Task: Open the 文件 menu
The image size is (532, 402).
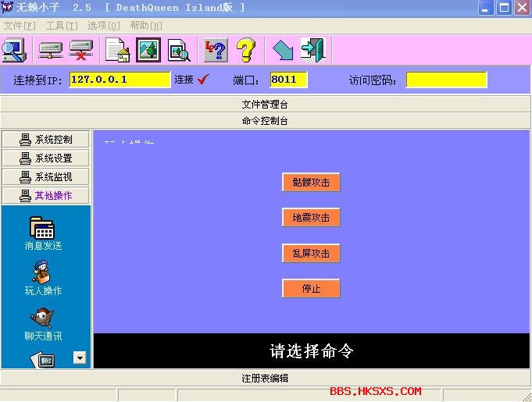Action: tap(20, 26)
